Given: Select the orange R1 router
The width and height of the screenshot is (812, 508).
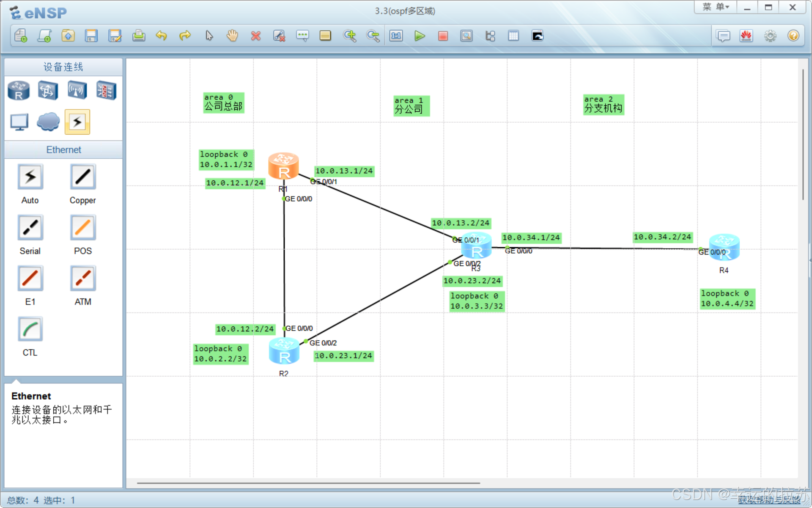Looking at the screenshot, I should (x=283, y=166).
